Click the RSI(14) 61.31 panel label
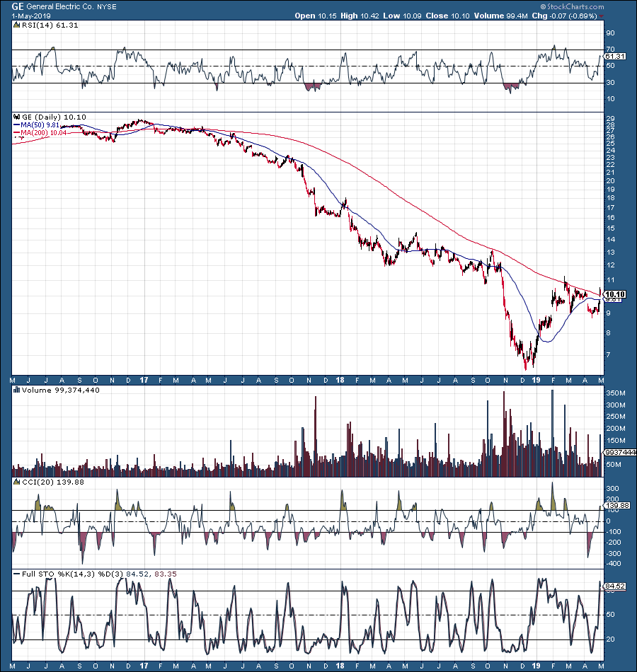Viewport: 637px width, 672px height. tap(50, 25)
